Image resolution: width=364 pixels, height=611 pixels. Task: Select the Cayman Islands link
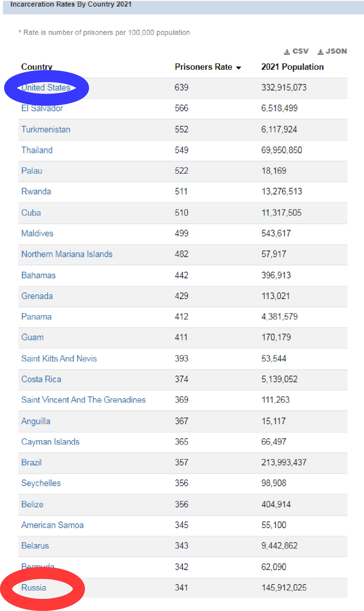click(x=50, y=442)
